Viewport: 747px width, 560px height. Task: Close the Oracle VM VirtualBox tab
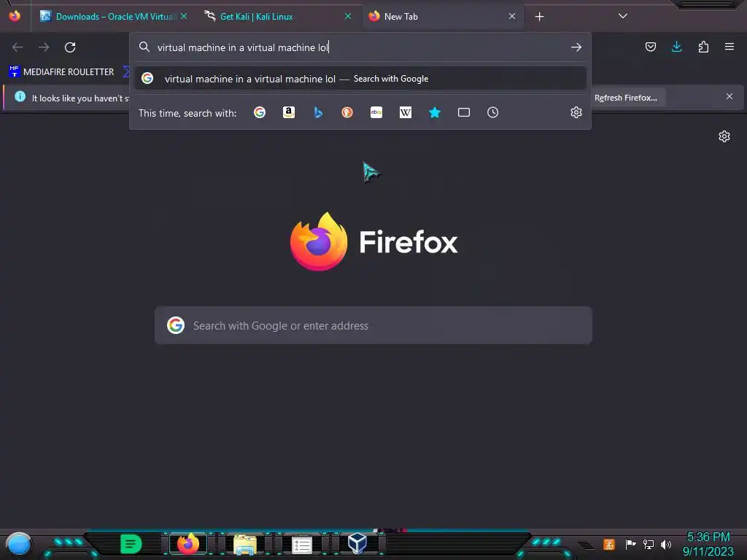[x=184, y=17]
